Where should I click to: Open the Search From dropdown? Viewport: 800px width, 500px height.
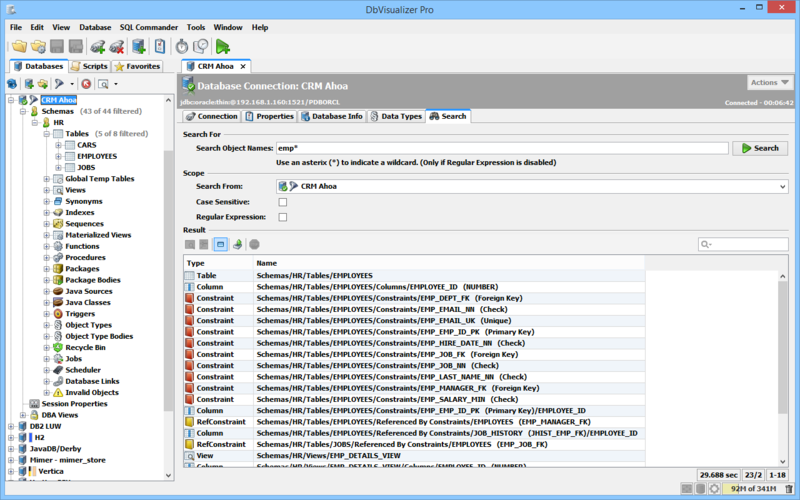tap(532, 186)
